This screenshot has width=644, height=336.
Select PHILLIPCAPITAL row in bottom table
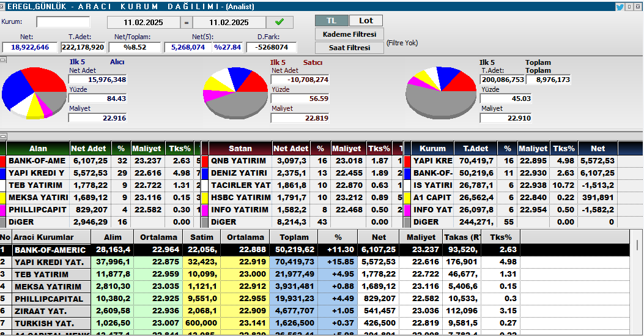314,299
